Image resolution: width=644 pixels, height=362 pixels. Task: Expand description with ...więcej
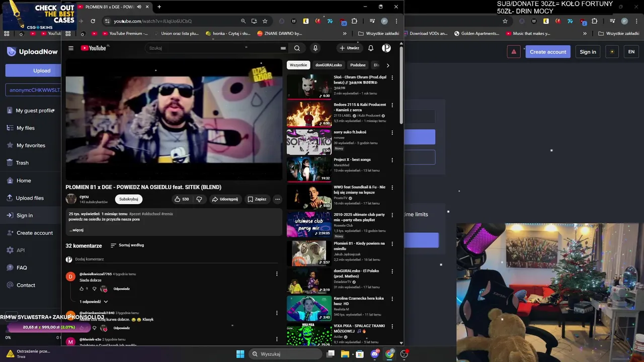pyautogui.click(x=76, y=230)
